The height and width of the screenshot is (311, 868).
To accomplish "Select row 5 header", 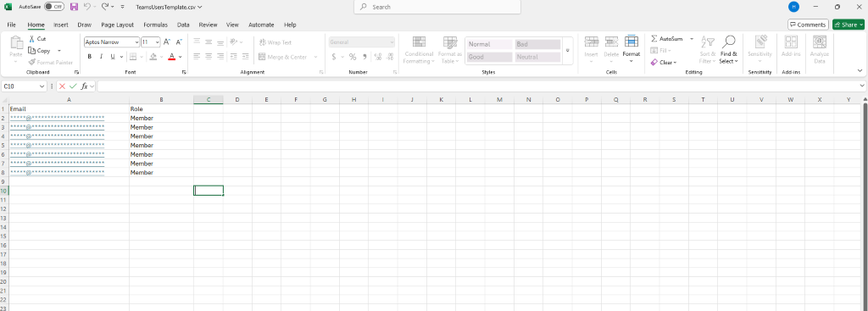I will tap(4, 145).
